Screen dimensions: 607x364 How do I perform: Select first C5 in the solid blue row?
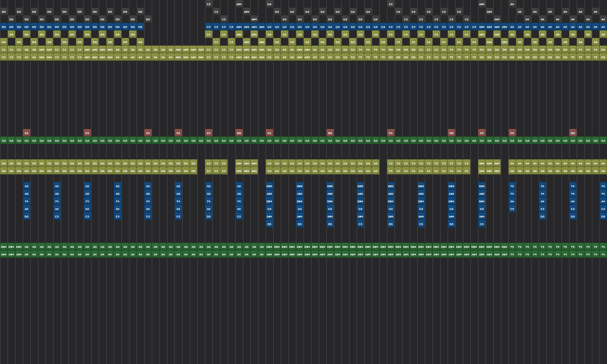click(209, 27)
